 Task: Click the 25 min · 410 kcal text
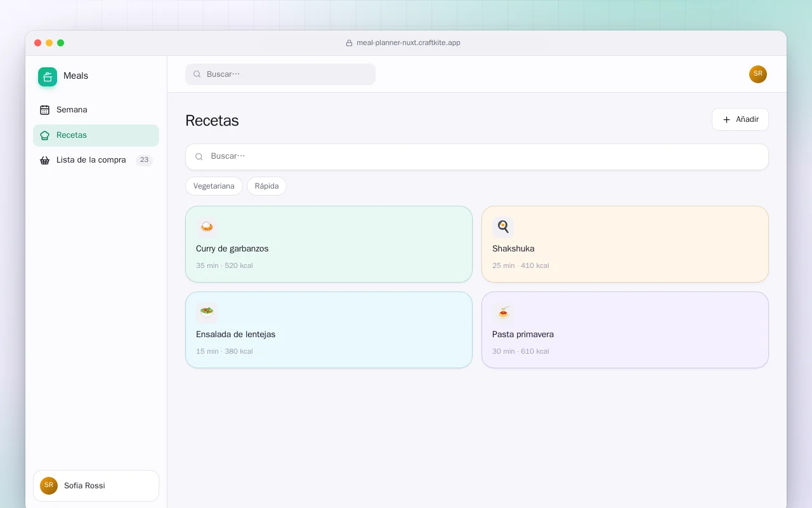tap(521, 265)
